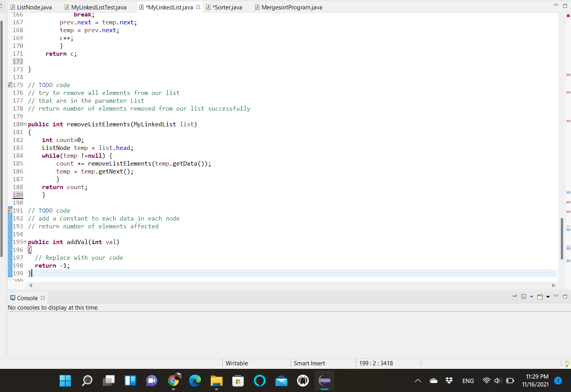Open the Mail app from taskbar
This screenshot has height=392, width=571.
[x=281, y=381]
